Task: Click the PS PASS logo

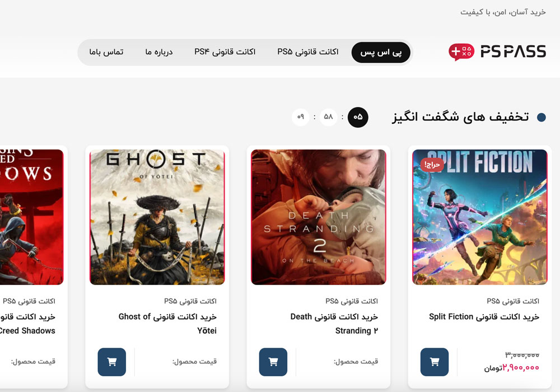Action: tap(497, 52)
